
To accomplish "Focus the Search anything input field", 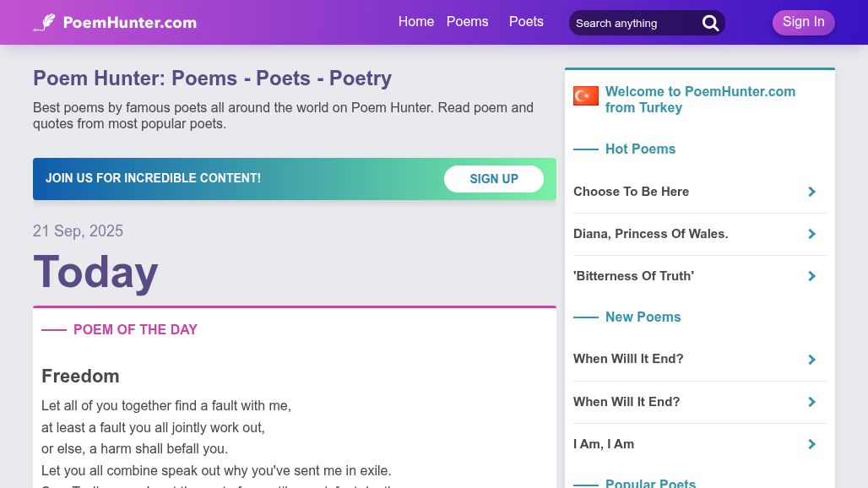I will pos(633,24).
